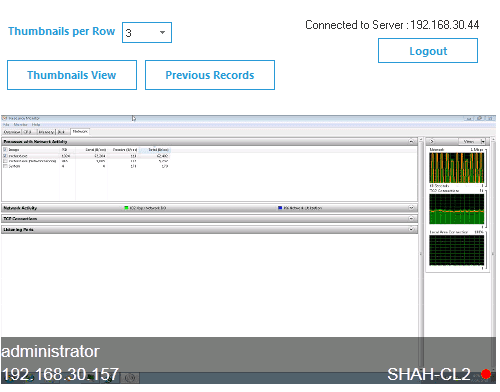Open the Monitor menu
Image resolution: width=500 pixels, height=392 pixels.
click(x=20, y=125)
